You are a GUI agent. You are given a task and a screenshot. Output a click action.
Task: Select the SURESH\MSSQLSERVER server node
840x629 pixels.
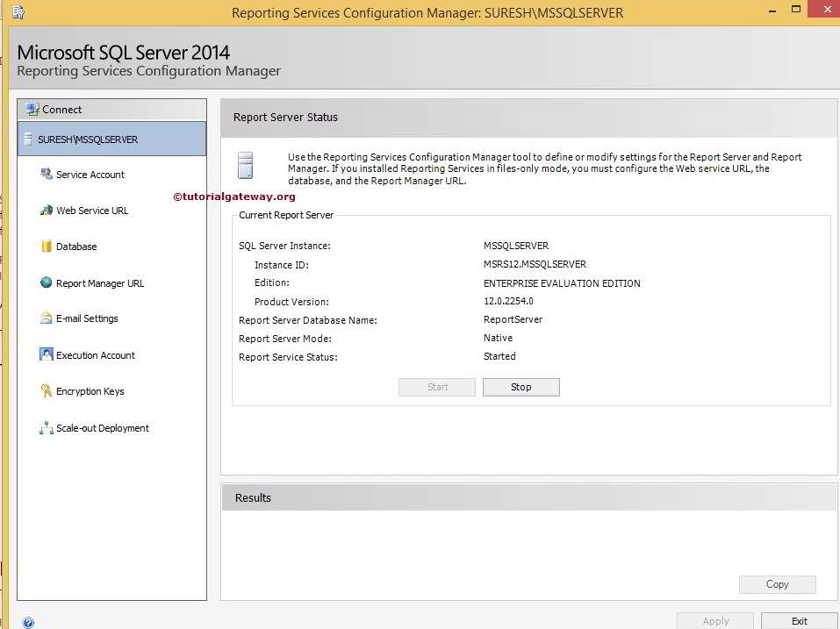(x=88, y=139)
